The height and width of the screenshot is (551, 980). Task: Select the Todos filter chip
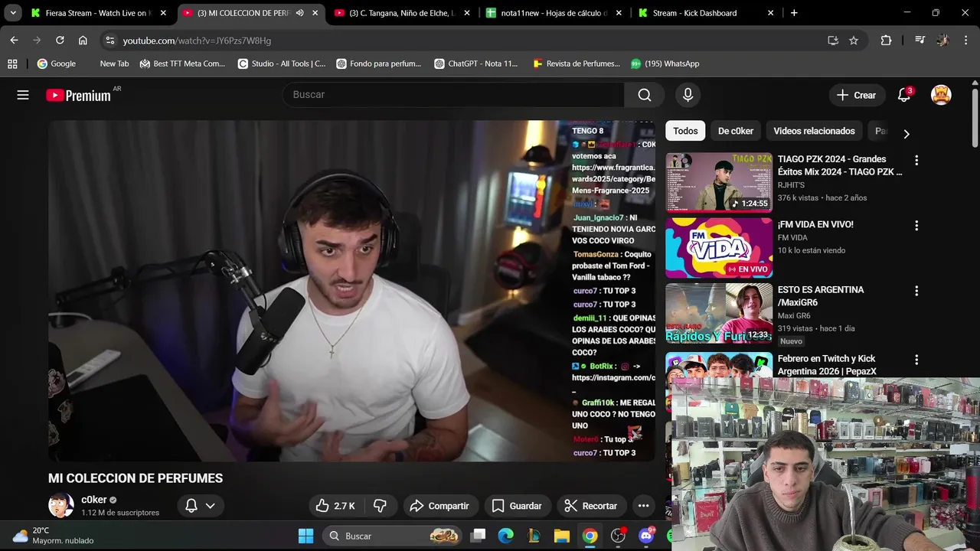click(x=685, y=131)
